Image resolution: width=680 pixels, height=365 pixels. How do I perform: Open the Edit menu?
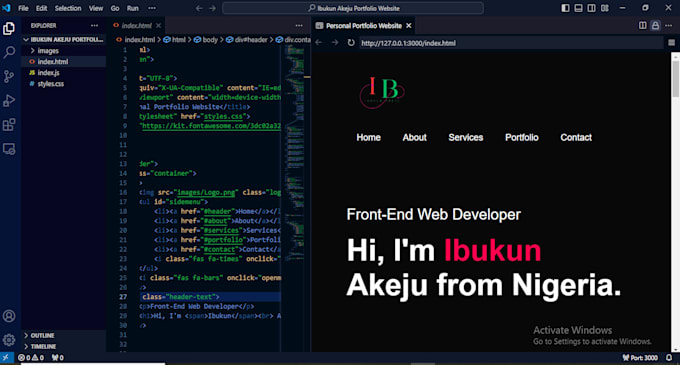[42, 8]
